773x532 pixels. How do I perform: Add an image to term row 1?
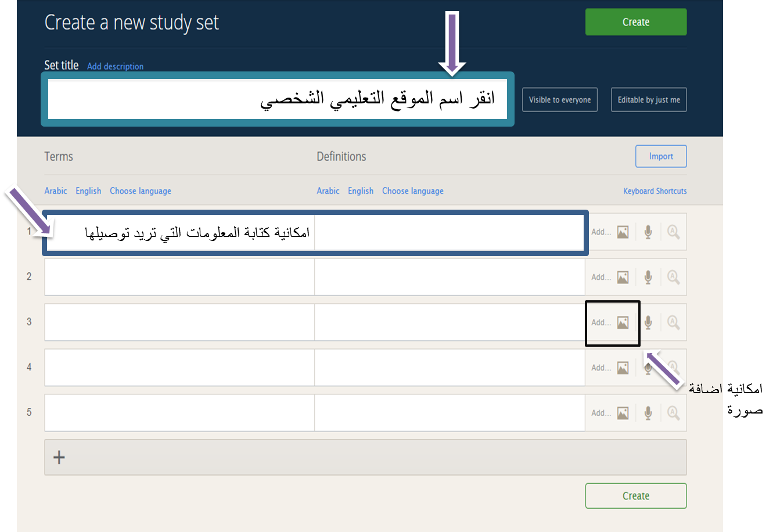623,231
